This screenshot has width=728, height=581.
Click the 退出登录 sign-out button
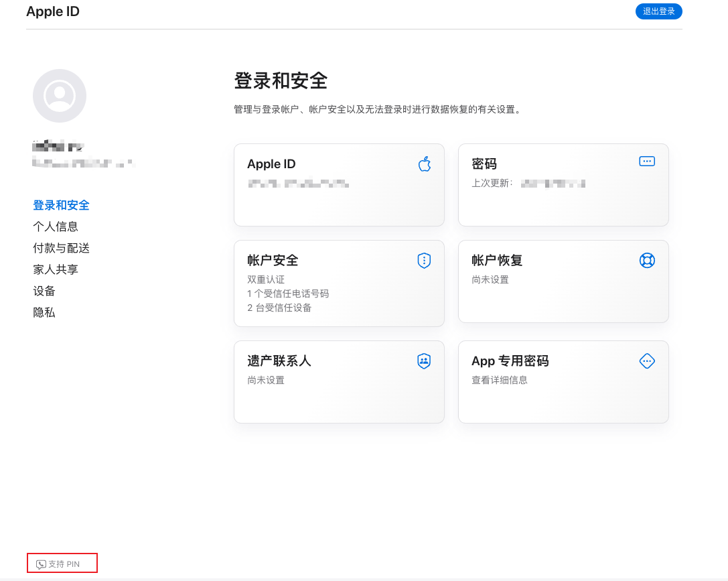point(658,11)
